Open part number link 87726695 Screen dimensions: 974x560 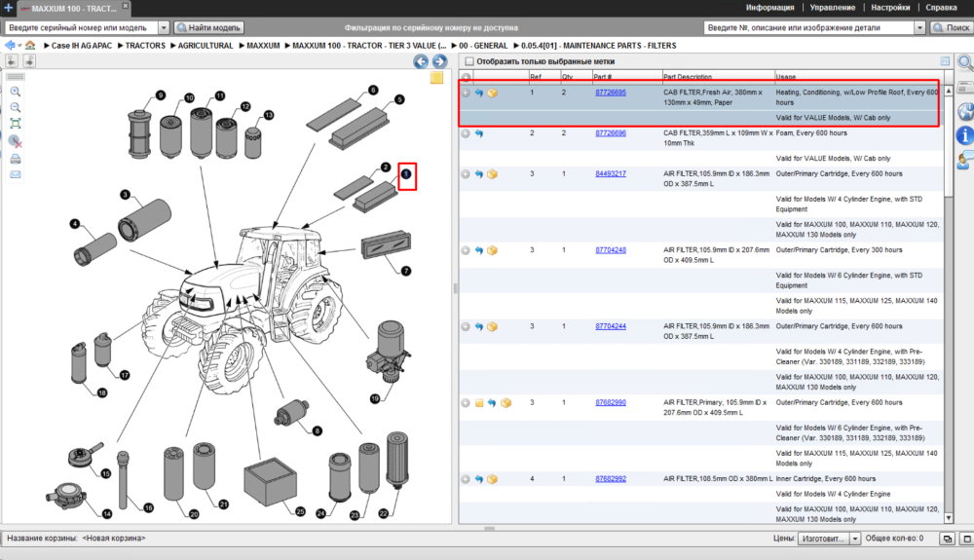coord(611,93)
